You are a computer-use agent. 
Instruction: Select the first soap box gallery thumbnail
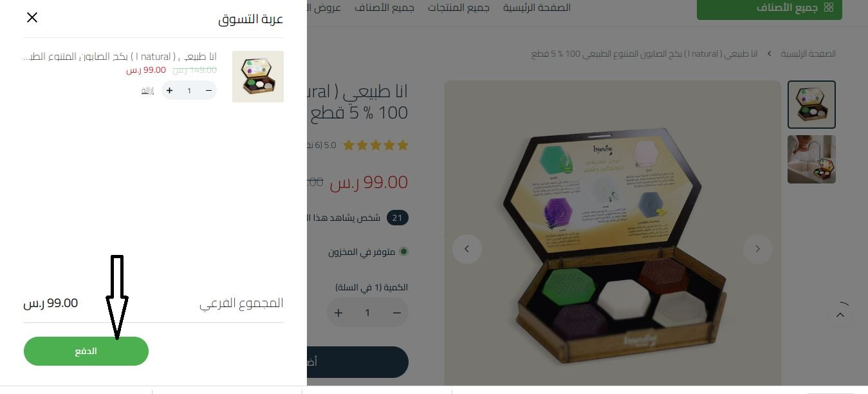[811, 104]
